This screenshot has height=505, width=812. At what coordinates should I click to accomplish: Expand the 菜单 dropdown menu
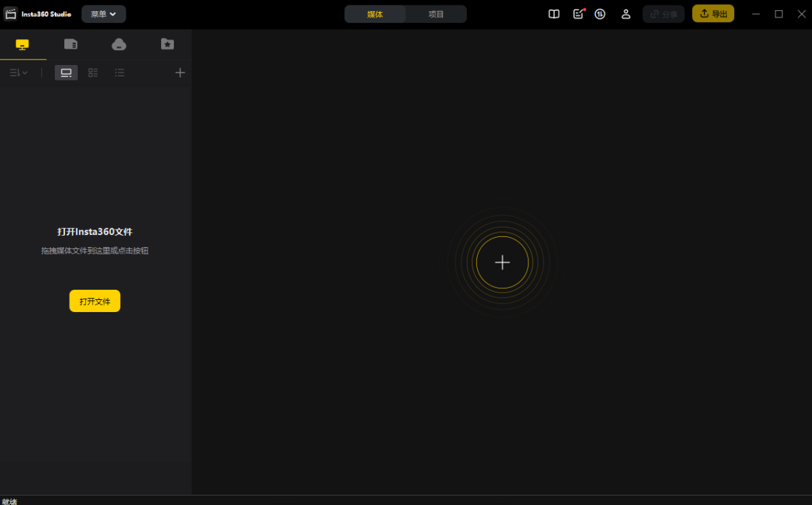click(104, 14)
